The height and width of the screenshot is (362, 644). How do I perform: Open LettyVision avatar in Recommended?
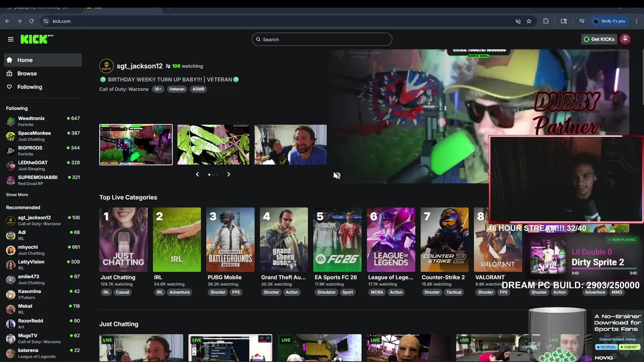click(x=11, y=264)
